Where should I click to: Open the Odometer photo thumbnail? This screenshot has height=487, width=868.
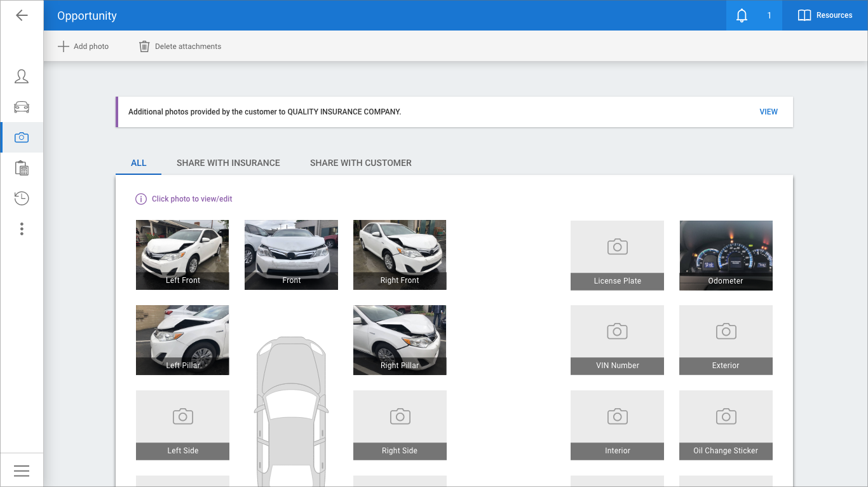pyautogui.click(x=726, y=255)
